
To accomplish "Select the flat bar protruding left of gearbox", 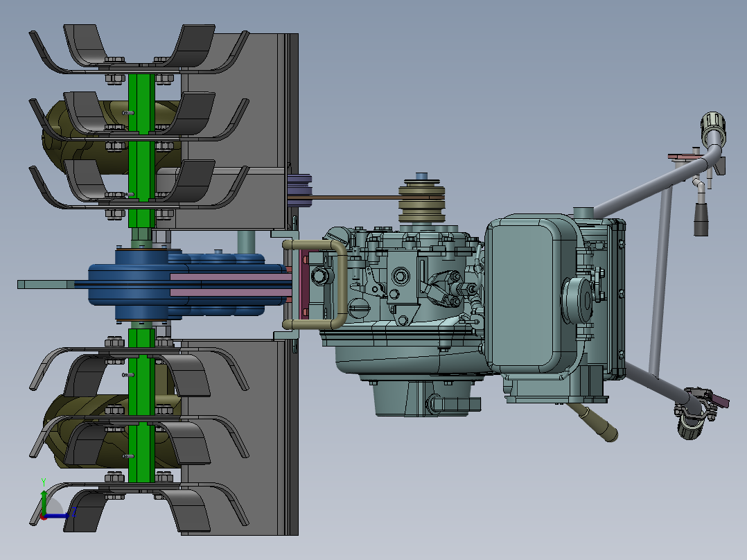I will tap(46, 285).
